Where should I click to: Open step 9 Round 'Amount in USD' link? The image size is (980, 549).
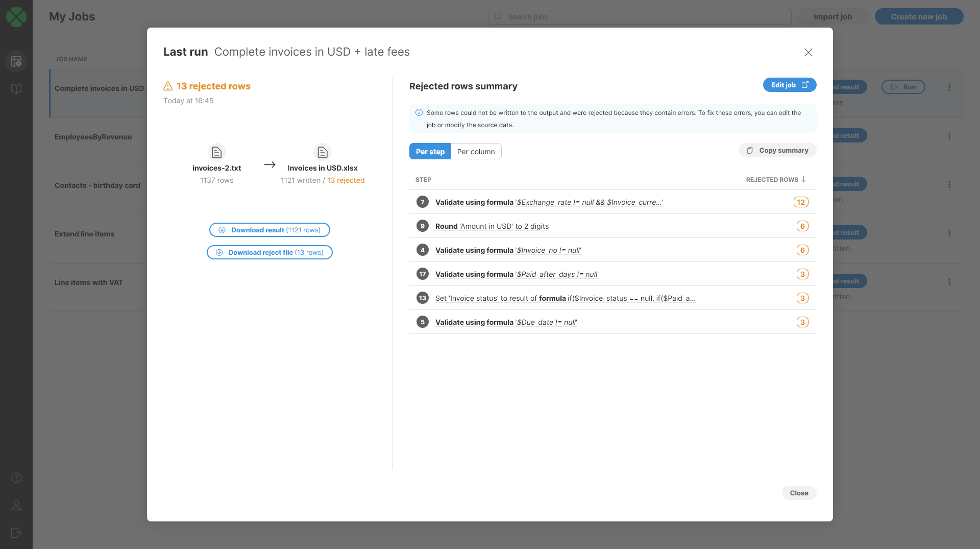pyautogui.click(x=492, y=226)
